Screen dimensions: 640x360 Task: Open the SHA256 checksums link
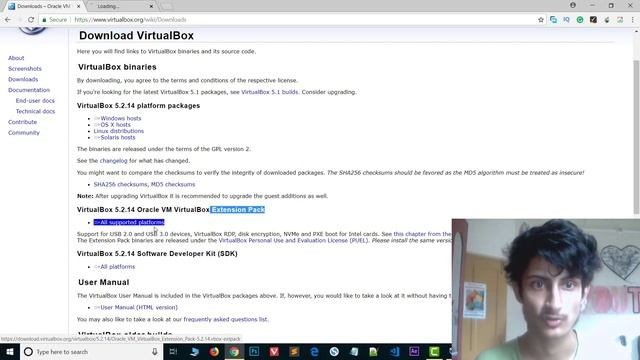pos(120,184)
